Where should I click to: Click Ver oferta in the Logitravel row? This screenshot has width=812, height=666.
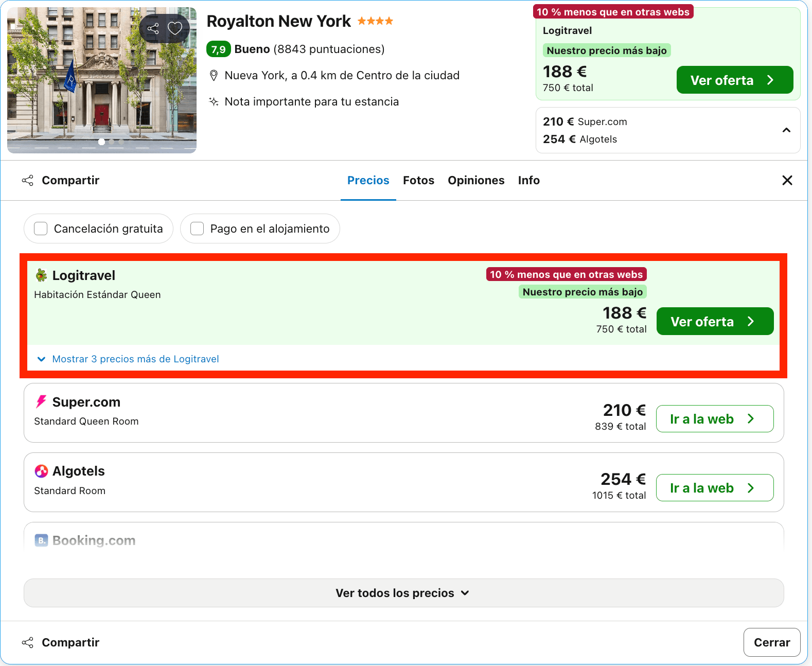(x=715, y=322)
